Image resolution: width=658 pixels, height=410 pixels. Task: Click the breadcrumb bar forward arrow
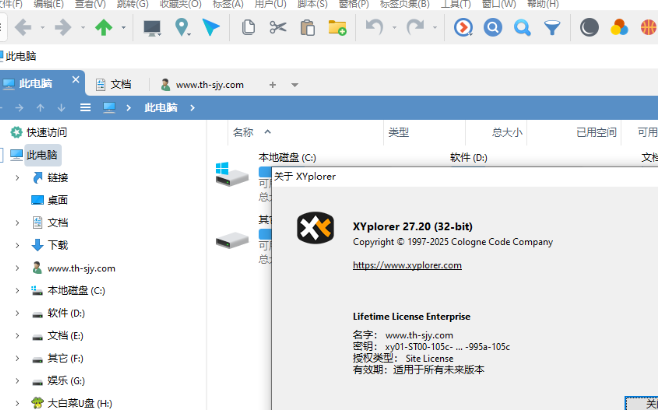click(19, 108)
